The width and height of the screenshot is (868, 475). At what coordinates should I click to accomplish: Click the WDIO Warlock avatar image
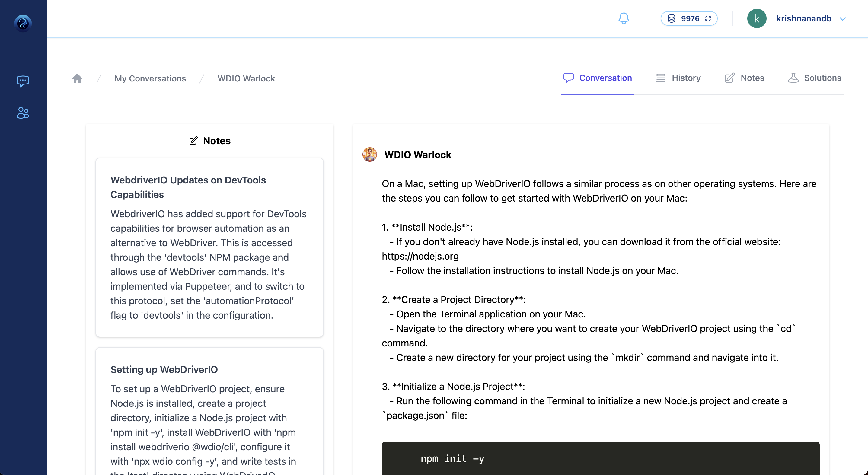tap(370, 155)
